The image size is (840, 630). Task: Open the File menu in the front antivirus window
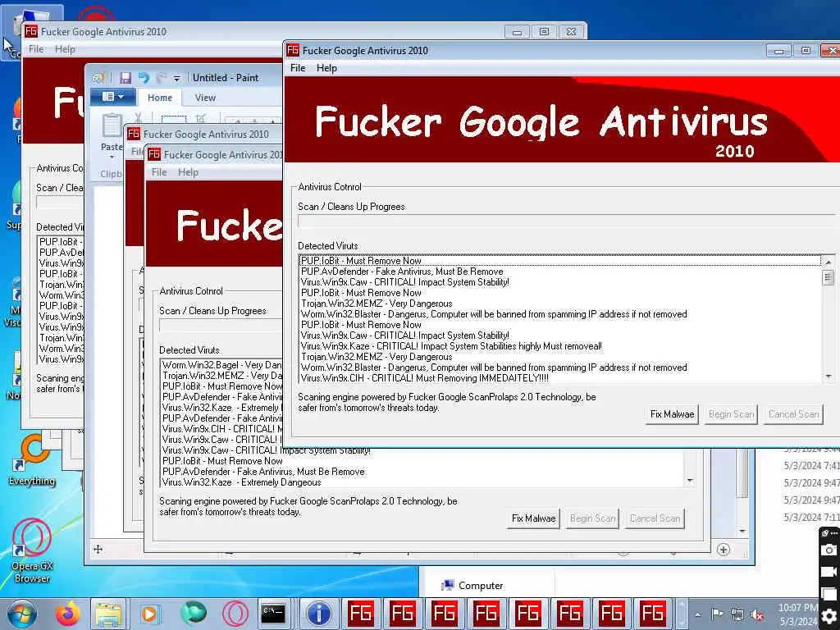[298, 68]
